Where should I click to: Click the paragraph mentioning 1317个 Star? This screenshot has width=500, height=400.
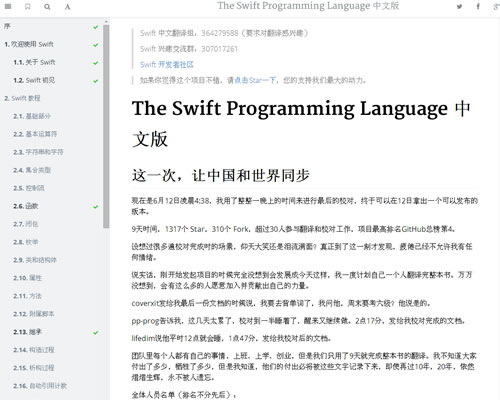point(294,229)
